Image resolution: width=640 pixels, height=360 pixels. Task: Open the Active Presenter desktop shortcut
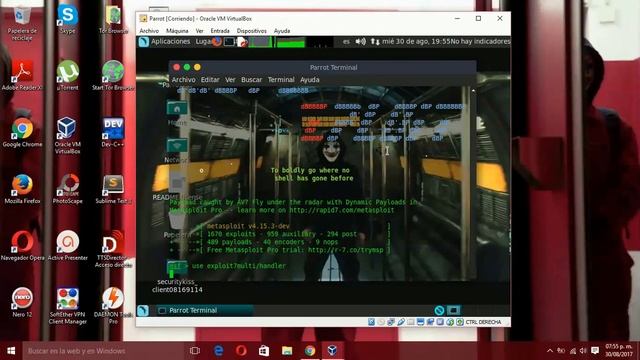pos(67,246)
